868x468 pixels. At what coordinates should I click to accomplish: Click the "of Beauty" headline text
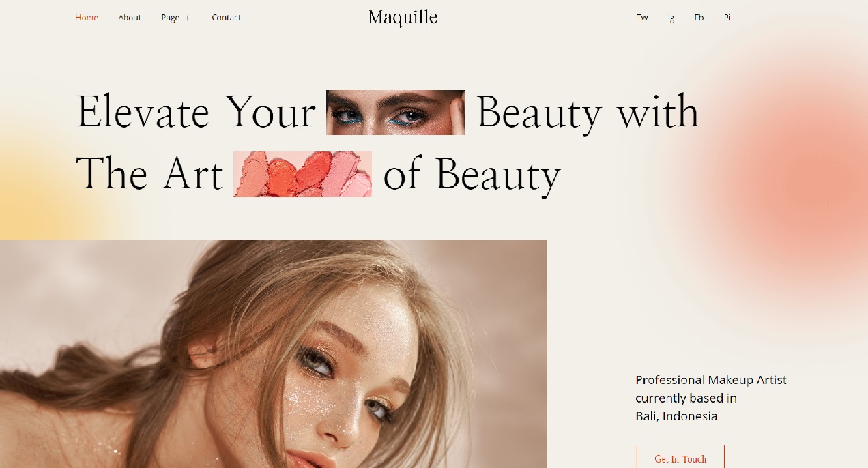pyautogui.click(x=472, y=175)
